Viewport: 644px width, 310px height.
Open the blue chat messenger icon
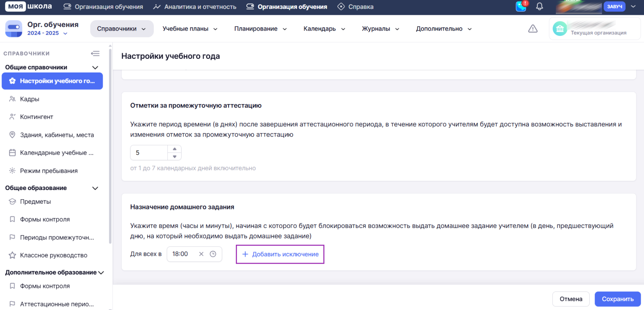[521, 6]
